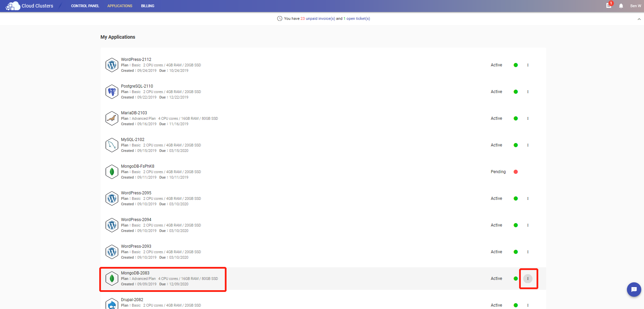Viewport: 644px width, 309px height.
Task: Open the more options menu for WordPress-2112
Action: 528,65
